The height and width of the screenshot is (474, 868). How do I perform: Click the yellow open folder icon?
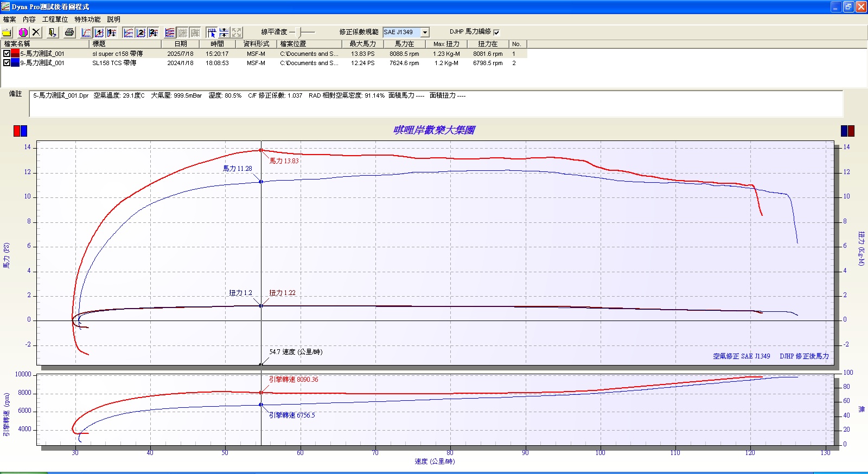(x=7, y=33)
